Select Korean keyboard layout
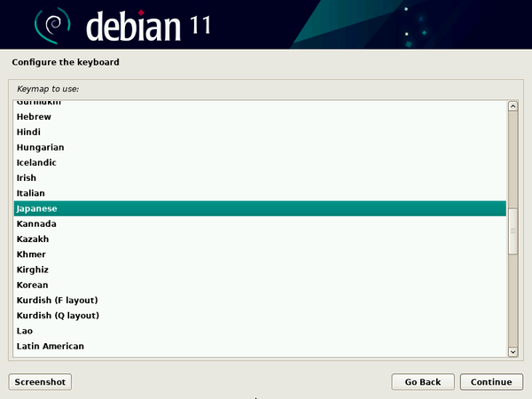 point(32,286)
